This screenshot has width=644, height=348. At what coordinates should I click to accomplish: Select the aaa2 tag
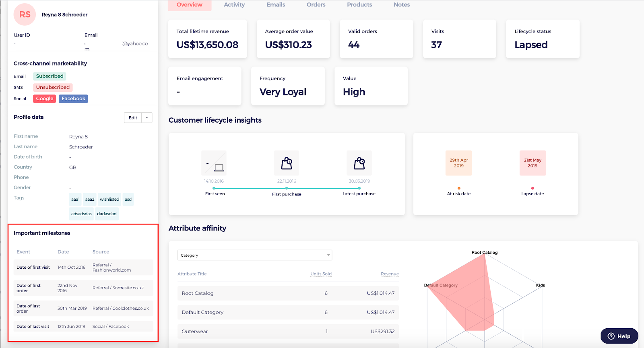click(x=90, y=199)
